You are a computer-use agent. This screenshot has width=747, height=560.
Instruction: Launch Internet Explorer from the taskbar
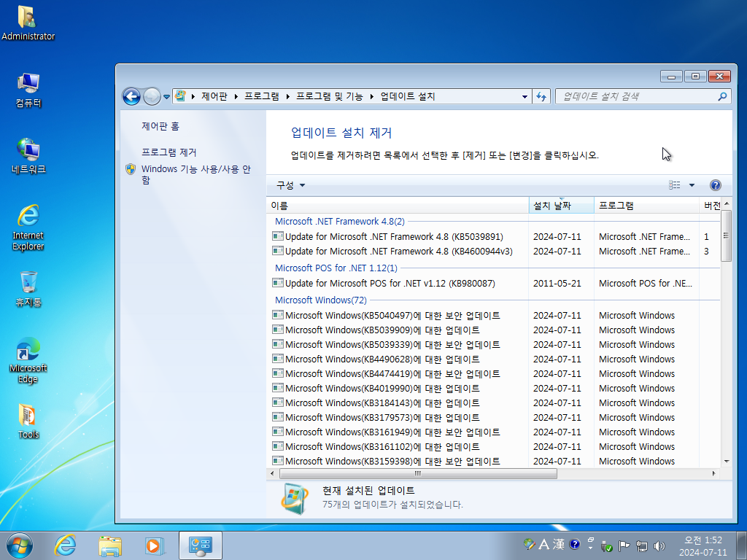point(65,545)
